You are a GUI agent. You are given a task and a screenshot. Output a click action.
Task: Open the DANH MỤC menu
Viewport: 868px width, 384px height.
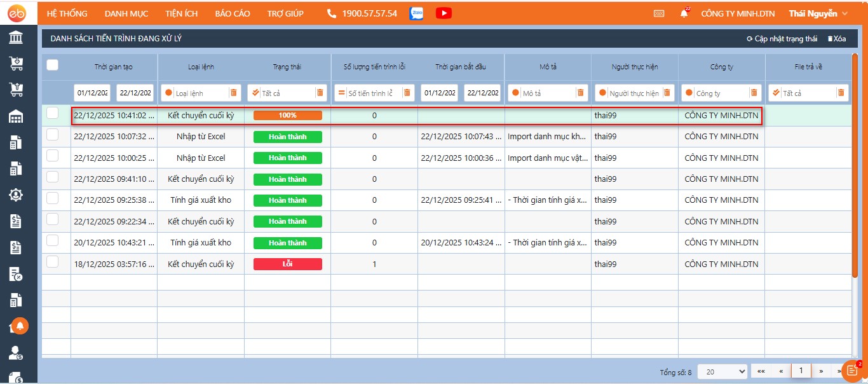pyautogui.click(x=126, y=13)
